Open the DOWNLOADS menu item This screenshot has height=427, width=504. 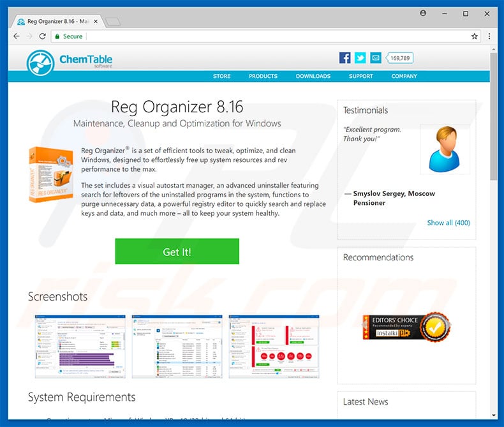pos(313,76)
